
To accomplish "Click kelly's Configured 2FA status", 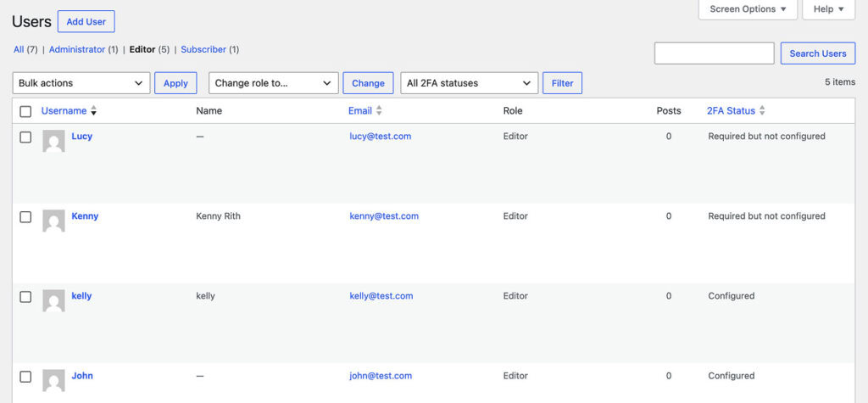I will click(732, 295).
